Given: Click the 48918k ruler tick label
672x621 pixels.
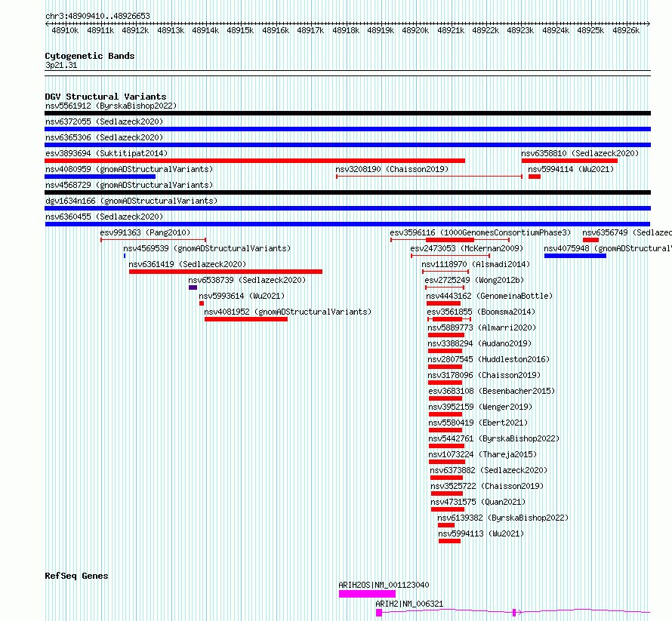Looking at the screenshot, I should (x=346, y=30).
